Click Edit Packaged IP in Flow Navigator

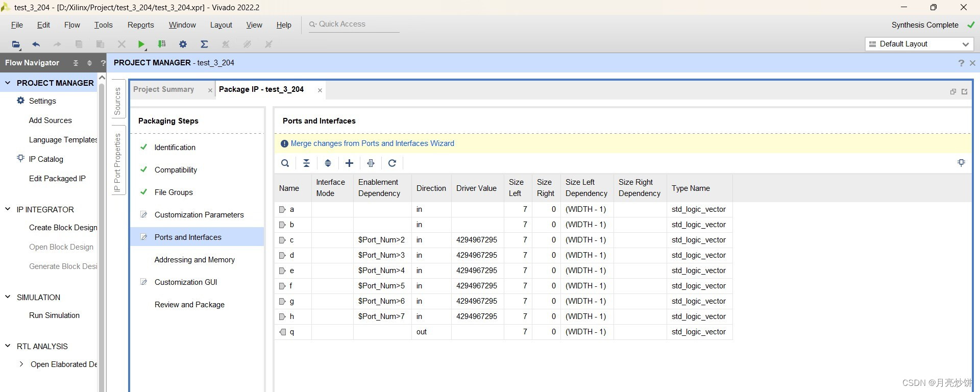pyautogui.click(x=57, y=179)
